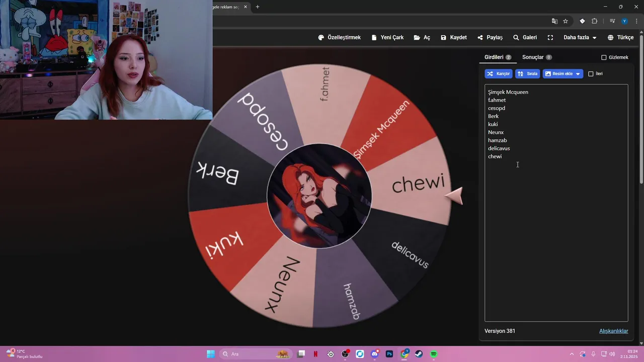Image resolution: width=644 pixels, height=362 pixels.
Task: Switch to Girdileri tab
Action: pyautogui.click(x=498, y=57)
